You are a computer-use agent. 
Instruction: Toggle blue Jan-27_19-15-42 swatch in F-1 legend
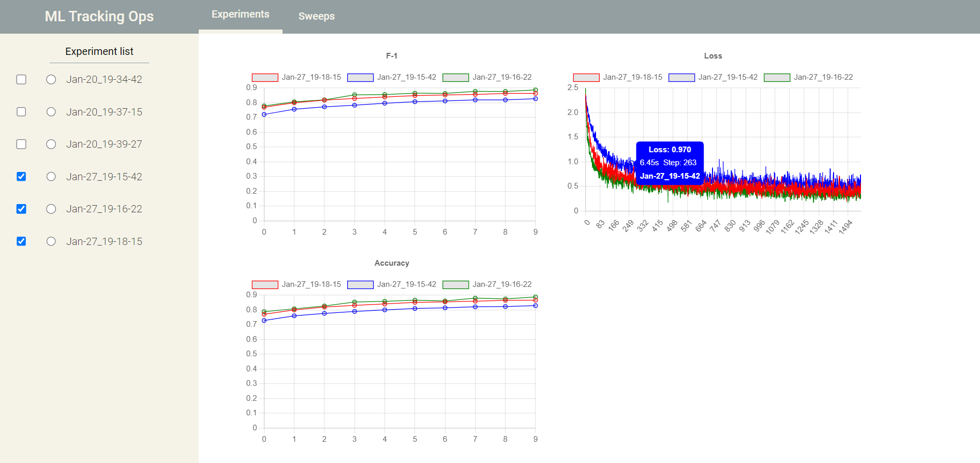point(360,78)
